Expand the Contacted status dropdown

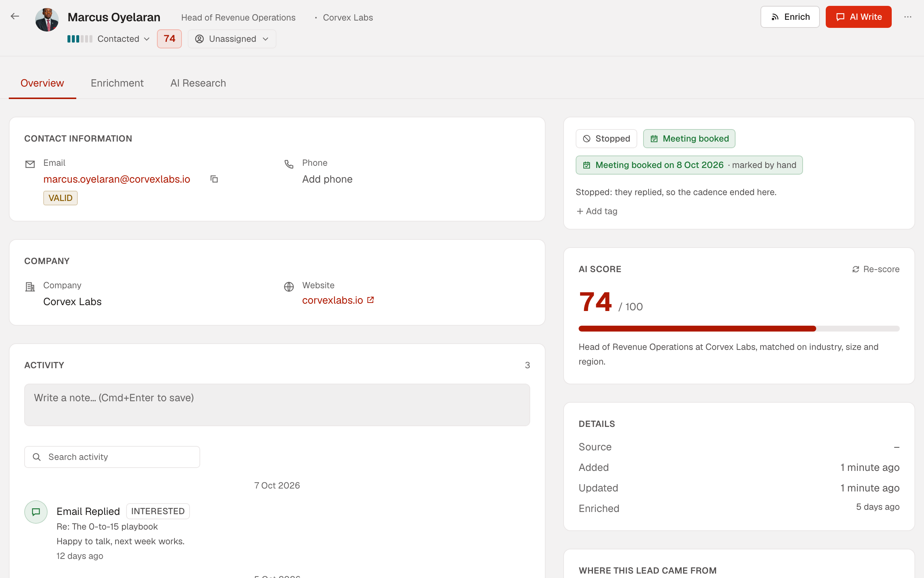[x=109, y=39]
